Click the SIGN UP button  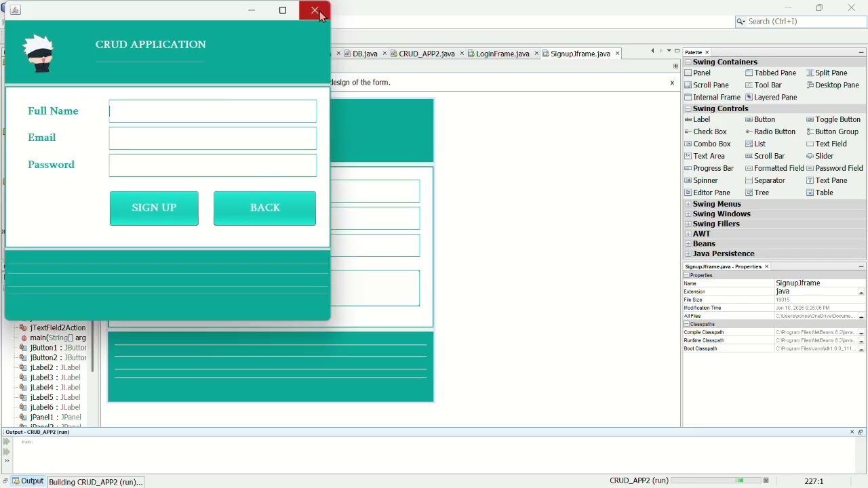[x=154, y=208]
